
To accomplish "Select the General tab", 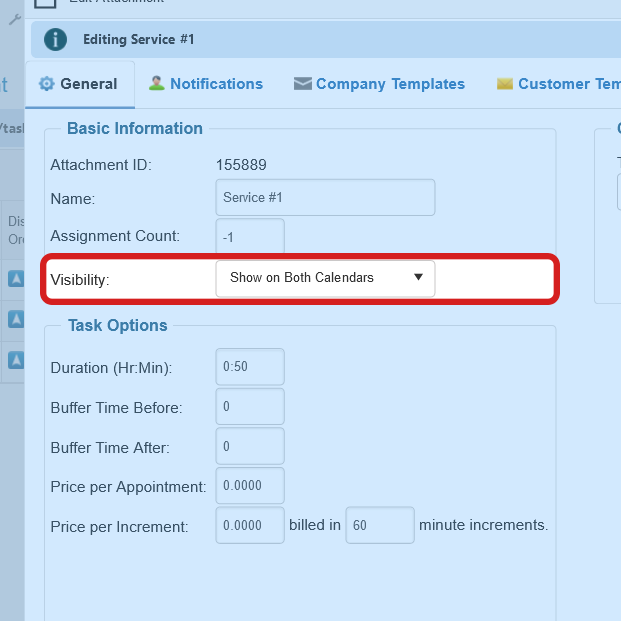I will pos(88,84).
